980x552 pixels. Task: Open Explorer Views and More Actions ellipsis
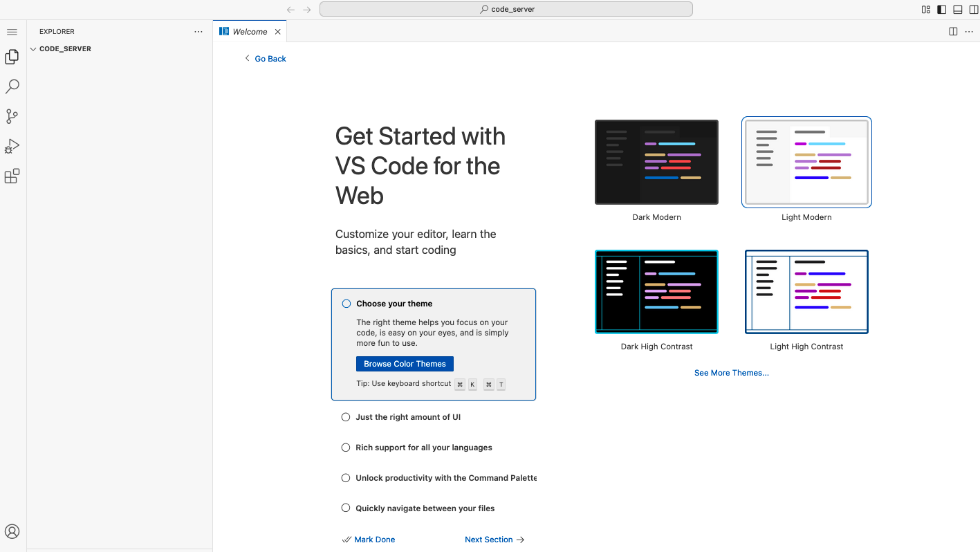[x=198, y=32]
